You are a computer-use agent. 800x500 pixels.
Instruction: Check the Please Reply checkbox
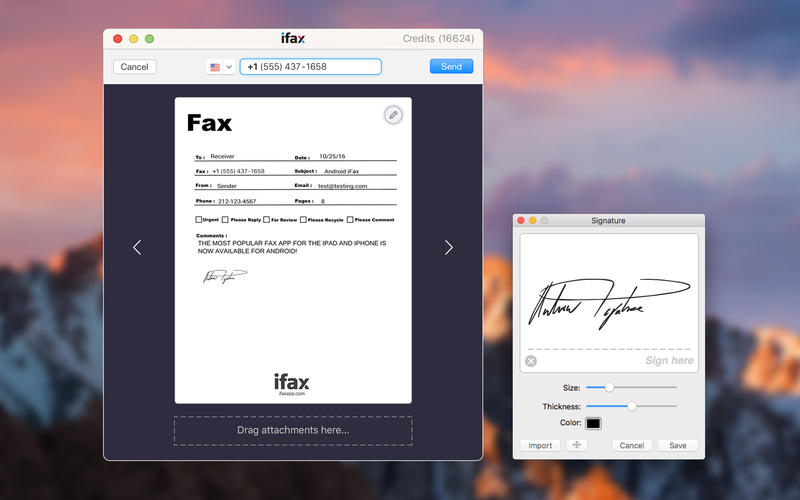click(225, 219)
